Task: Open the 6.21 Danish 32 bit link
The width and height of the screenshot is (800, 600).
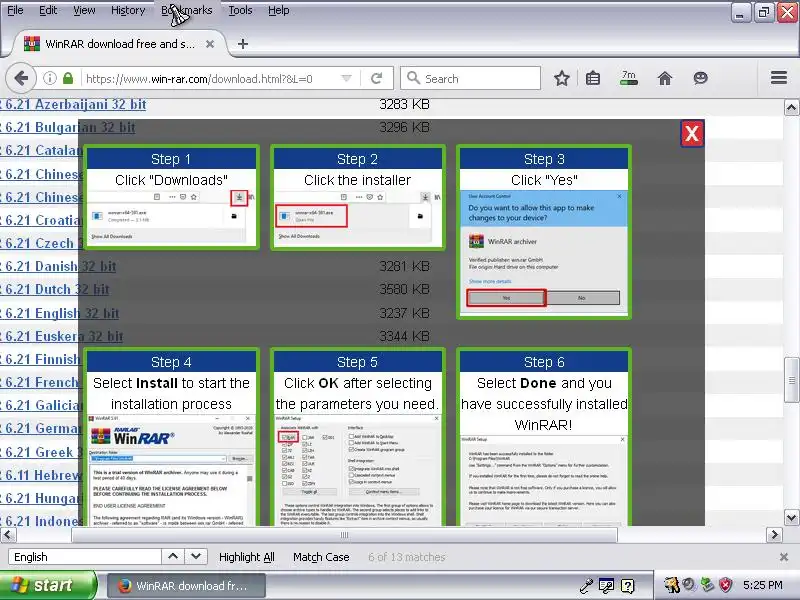Action: (58, 266)
